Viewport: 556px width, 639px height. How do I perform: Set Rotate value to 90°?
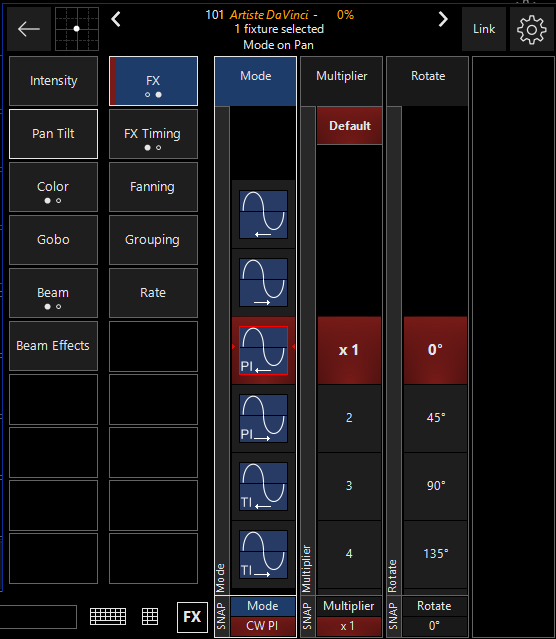tap(435, 486)
